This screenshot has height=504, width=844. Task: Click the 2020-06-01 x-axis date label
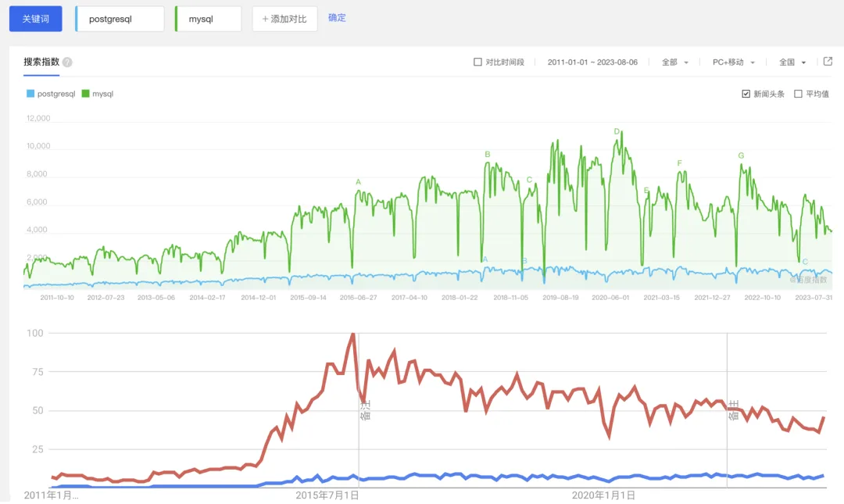(x=610, y=298)
